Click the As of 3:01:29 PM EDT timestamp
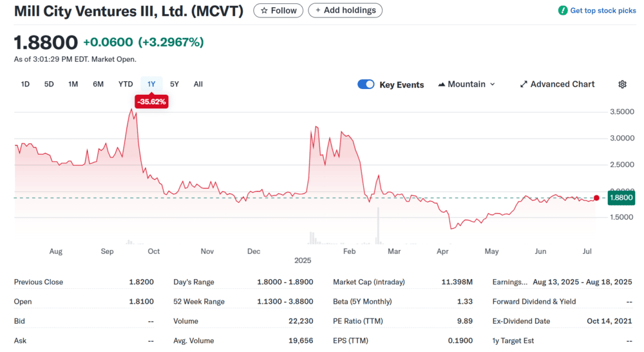 [75, 59]
